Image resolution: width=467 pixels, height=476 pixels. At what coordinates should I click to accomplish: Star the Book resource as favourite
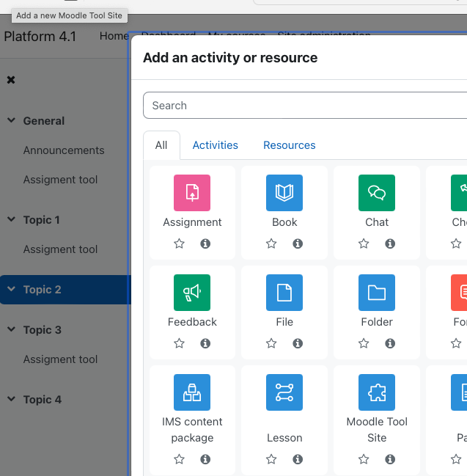271,244
